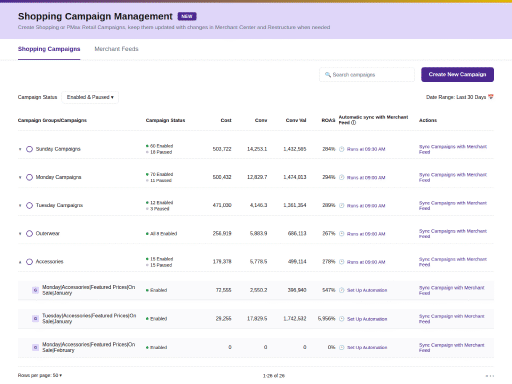
Task: Select the Monday Campaigns radio circle
Action: [x=29, y=177]
